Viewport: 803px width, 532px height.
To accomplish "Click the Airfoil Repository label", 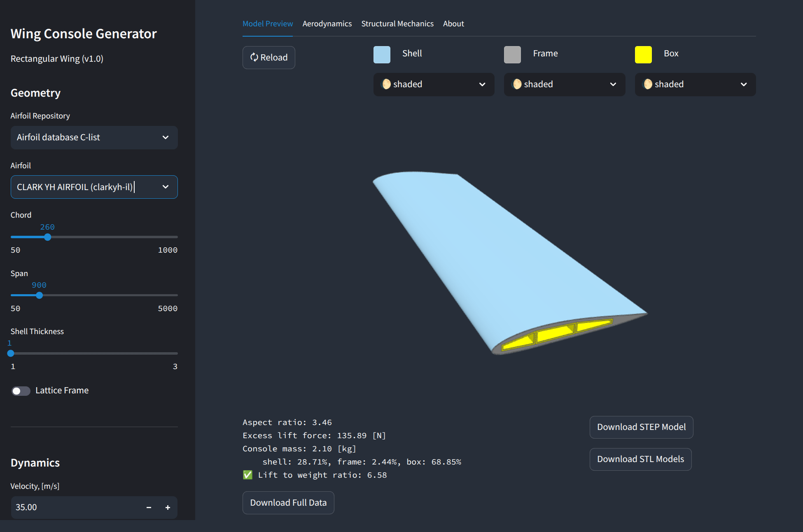I will pos(40,116).
